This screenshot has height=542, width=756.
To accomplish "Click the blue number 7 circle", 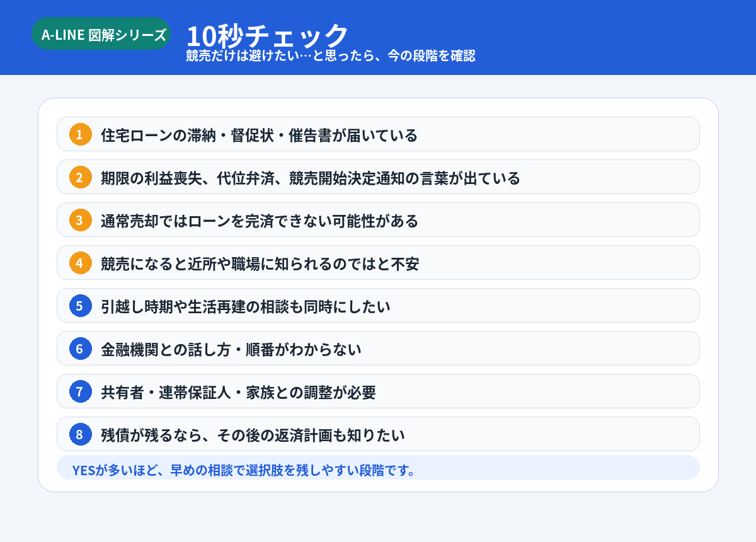I will click(79, 391).
